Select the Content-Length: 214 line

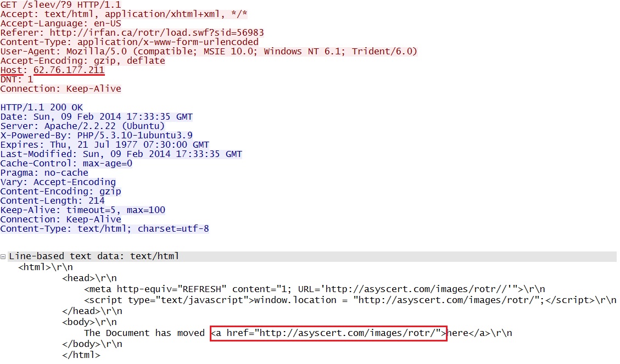point(52,200)
